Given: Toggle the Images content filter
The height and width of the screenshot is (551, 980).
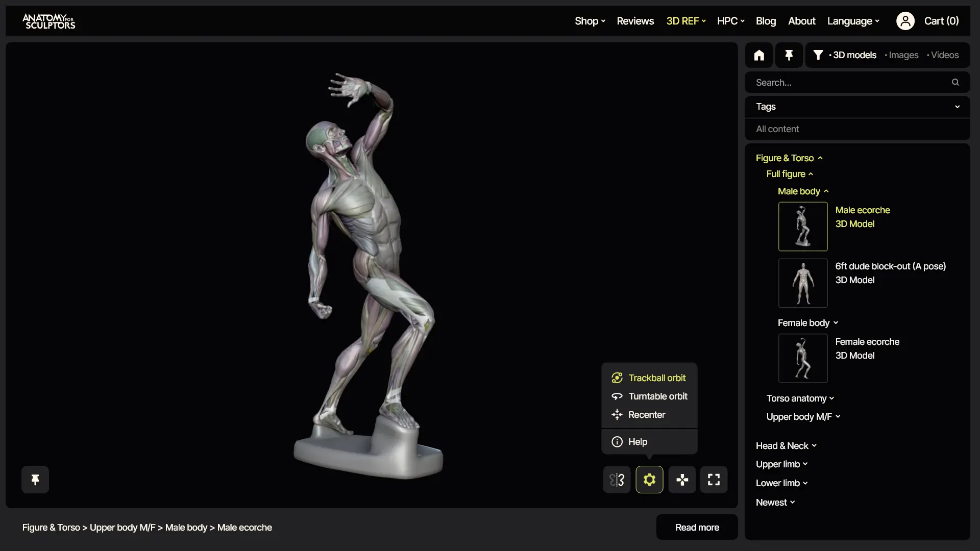Looking at the screenshot, I should click(903, 55).
